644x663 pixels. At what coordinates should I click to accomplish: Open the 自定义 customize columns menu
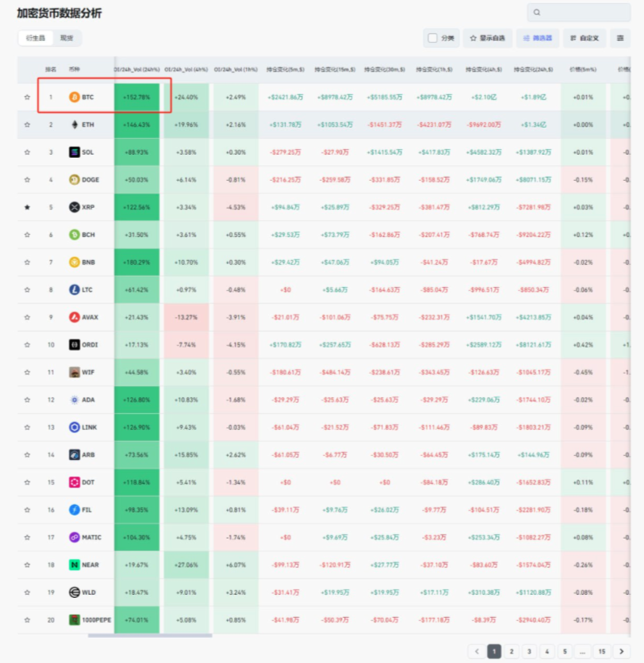(x=584, y=37)
